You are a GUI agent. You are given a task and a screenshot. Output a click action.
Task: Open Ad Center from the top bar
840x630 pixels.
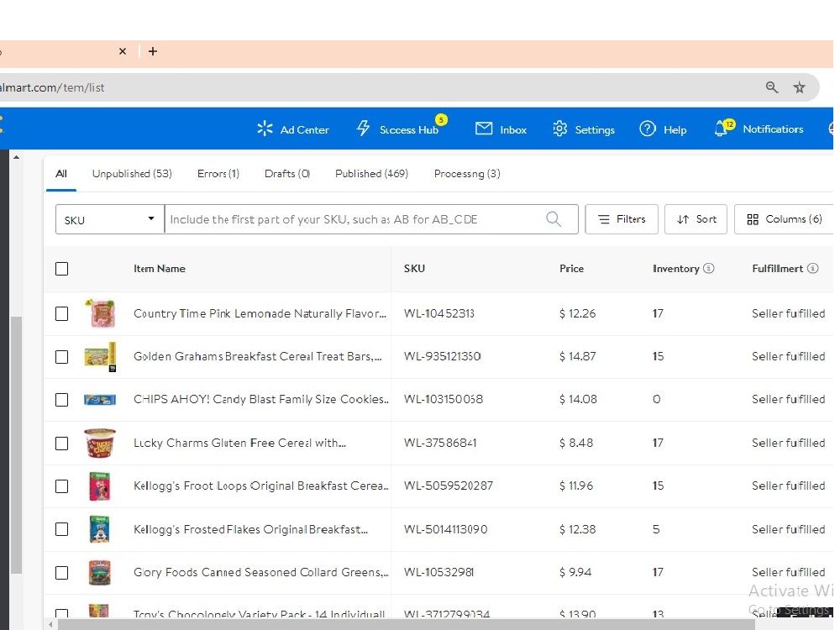tap(293, 129)
